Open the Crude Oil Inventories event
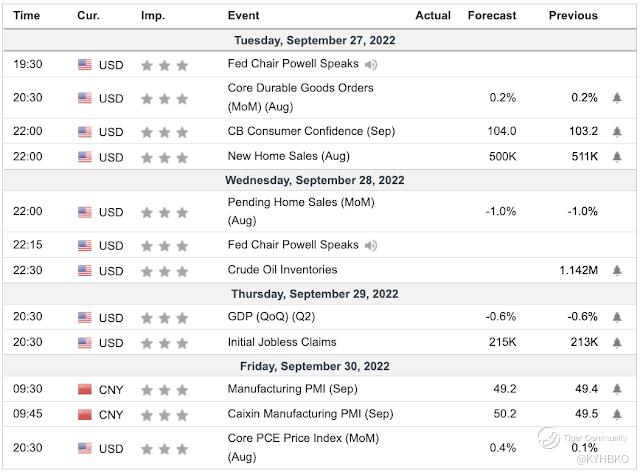The image size is (640, 473). pyautogui.click(x=282, y=269)
